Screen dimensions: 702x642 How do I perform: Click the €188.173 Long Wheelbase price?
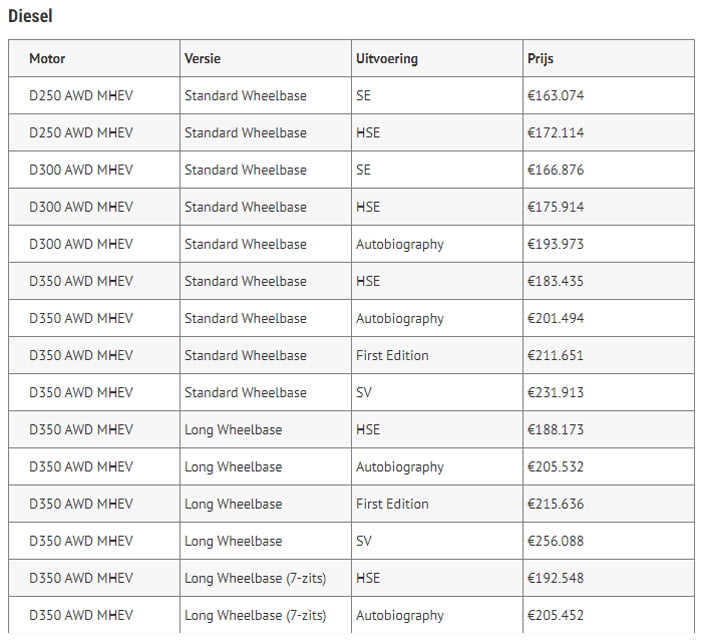(556, 430)
